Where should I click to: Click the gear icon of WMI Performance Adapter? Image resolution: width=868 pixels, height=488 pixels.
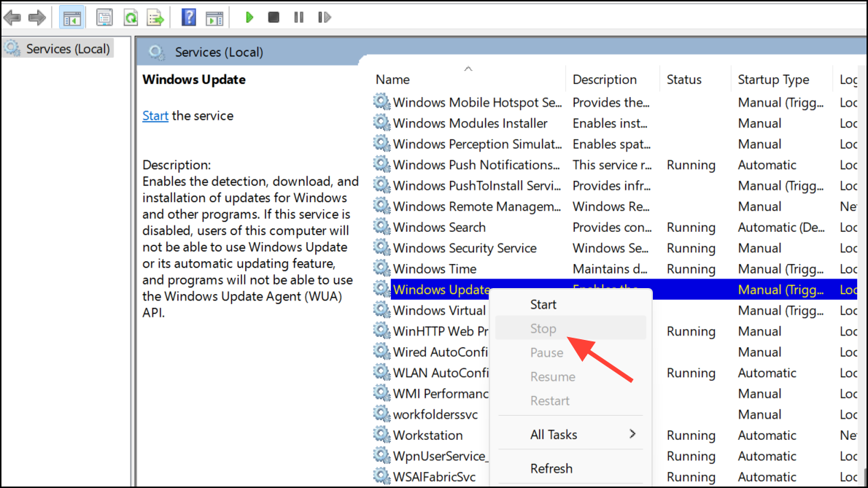click(x=381, y=393)
